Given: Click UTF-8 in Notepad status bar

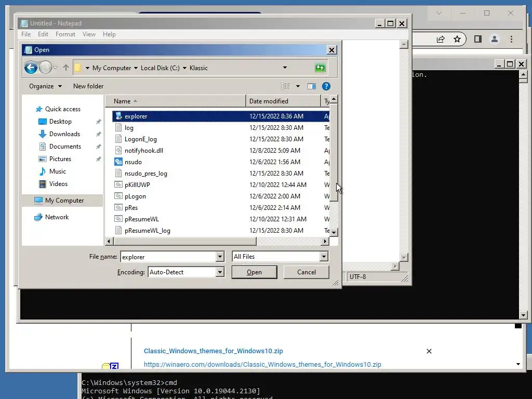Looking at the screenshot, I should click(x=357, y=277).
